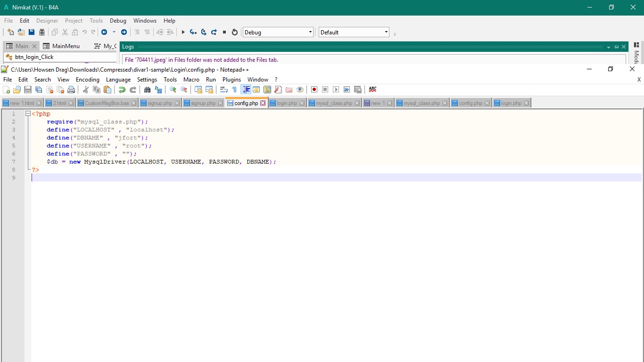Click the ABC spell check icon
The width and height of the screenshot is (644, 362).
point(372,90)
